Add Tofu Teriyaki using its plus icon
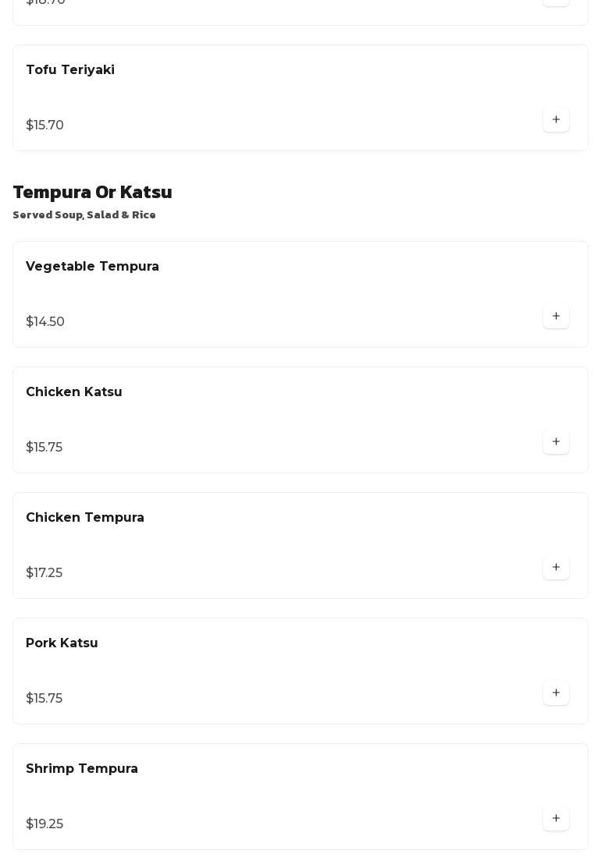 point(556,120)
